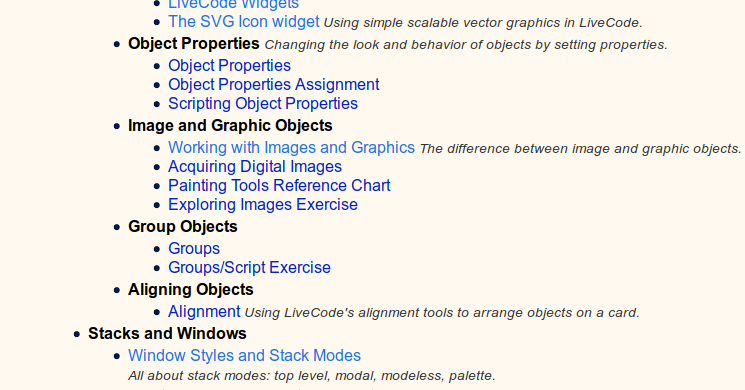Open the LiveCode Widgets link

[233, 4]
